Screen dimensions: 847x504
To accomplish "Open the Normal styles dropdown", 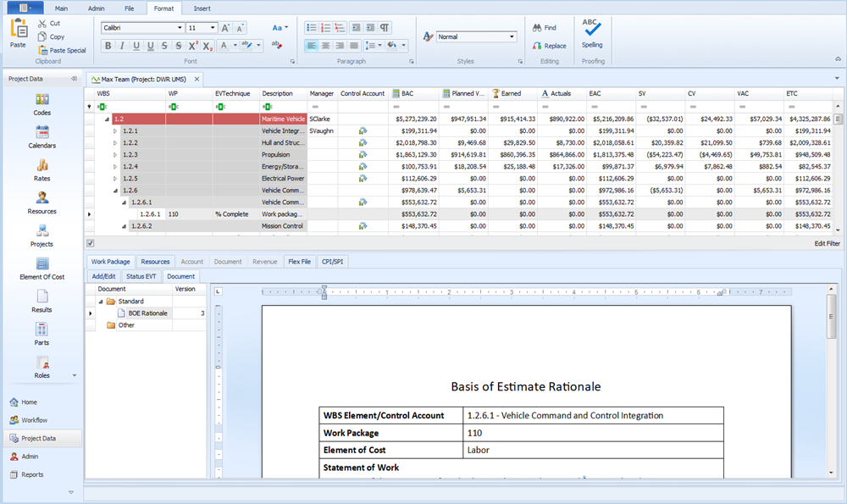I will pyautogui.click(x=512, y=37).
